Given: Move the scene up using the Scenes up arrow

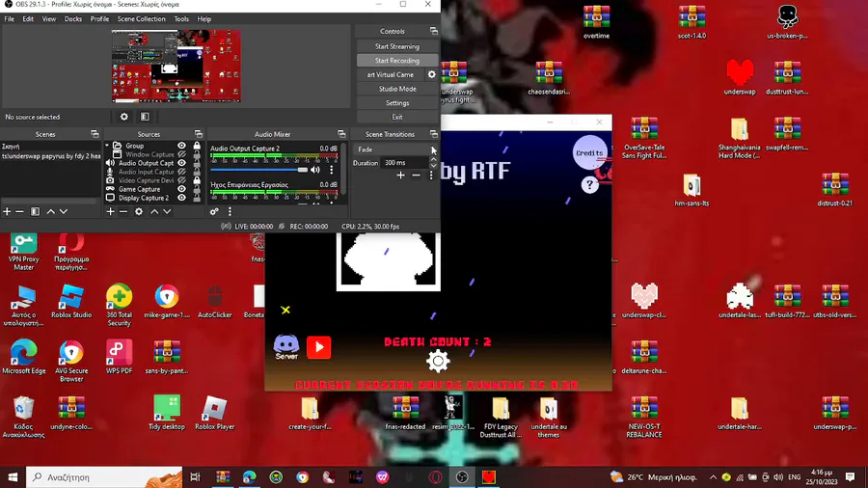Looking at the screenshot, I should coord(50,212).
